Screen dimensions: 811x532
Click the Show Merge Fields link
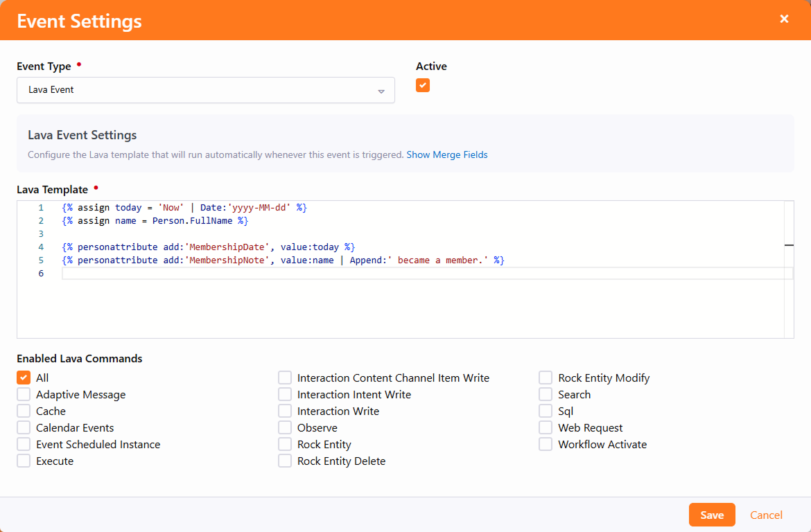446,155
